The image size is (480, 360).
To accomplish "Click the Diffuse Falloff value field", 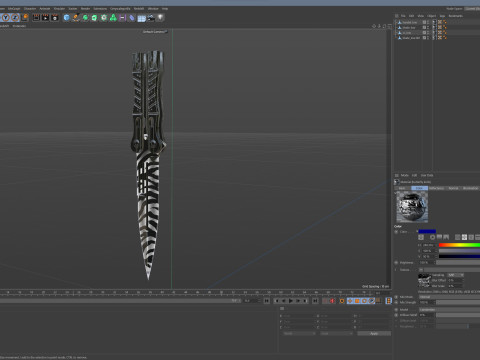I will pos(427,315).
